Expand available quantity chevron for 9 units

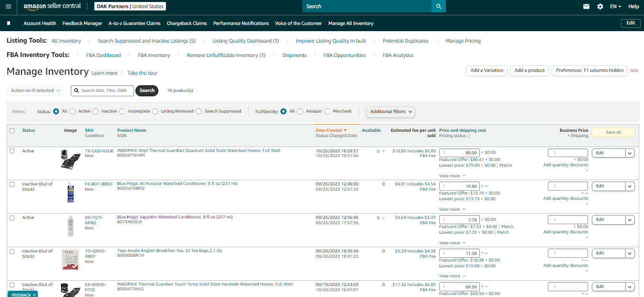[x=383, y=218]
